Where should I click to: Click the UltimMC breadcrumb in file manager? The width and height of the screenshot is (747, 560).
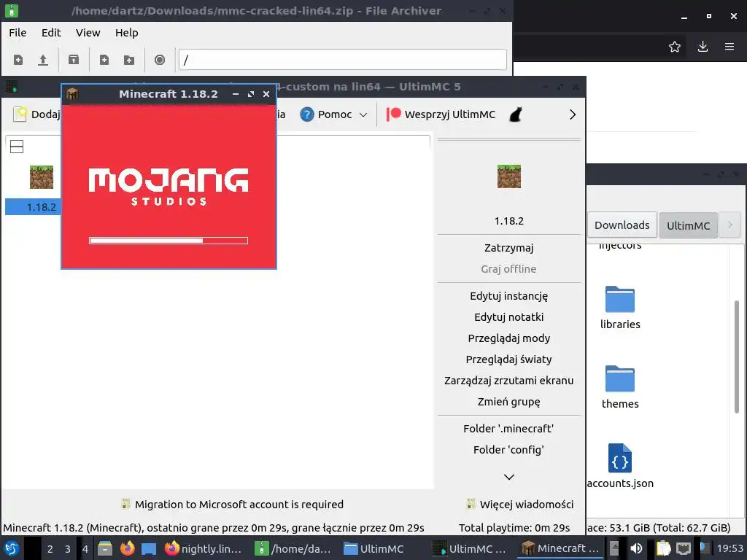[x=688, y=225]
